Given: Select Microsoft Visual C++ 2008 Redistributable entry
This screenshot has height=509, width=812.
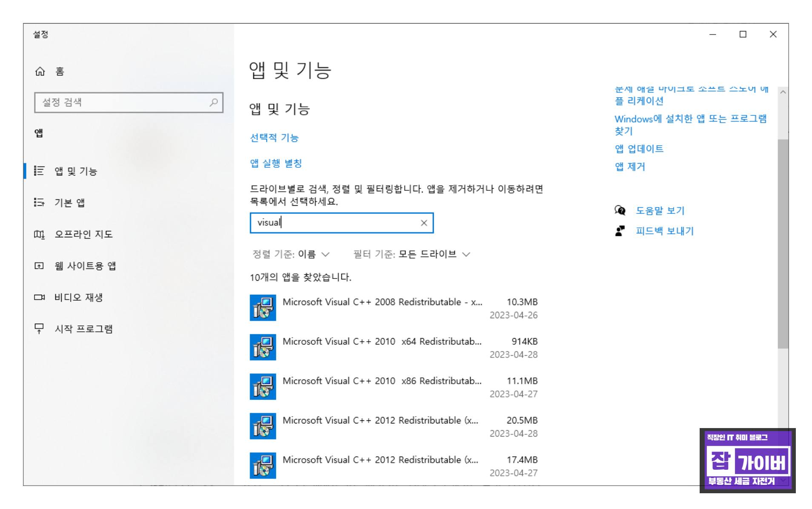Looking at the screenshot, I should (x=394, y=308).
